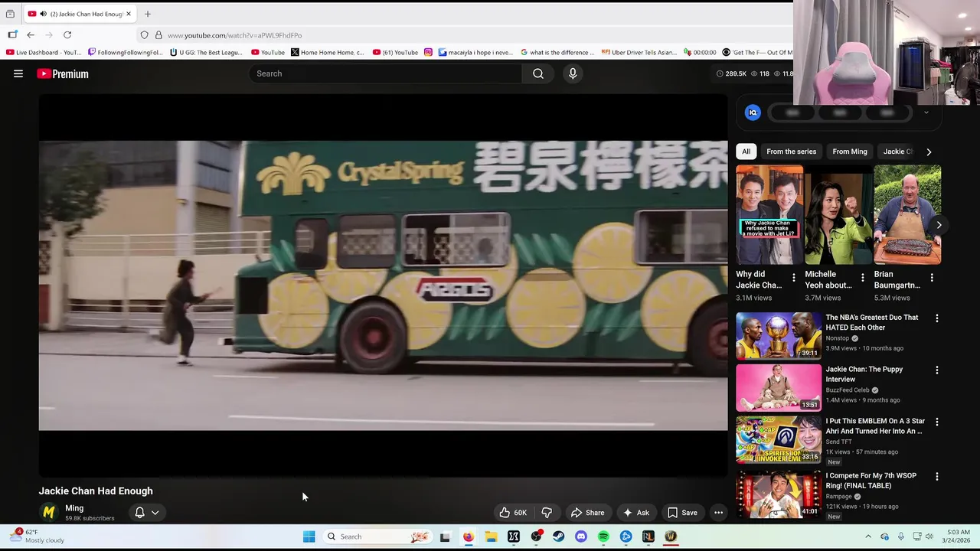Open options for Brian Baumgartner short
Viewport: 980px width, 551px height.
coord(931,278)
